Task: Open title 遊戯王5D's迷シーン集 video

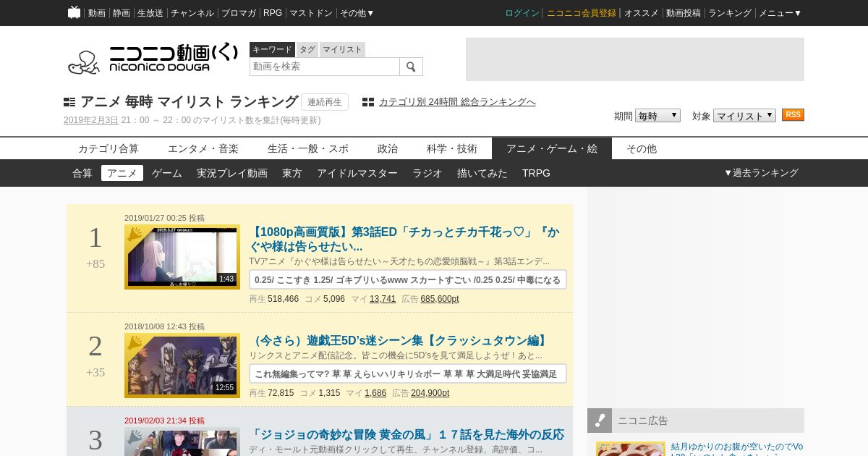Action: (x=400, y=341)
